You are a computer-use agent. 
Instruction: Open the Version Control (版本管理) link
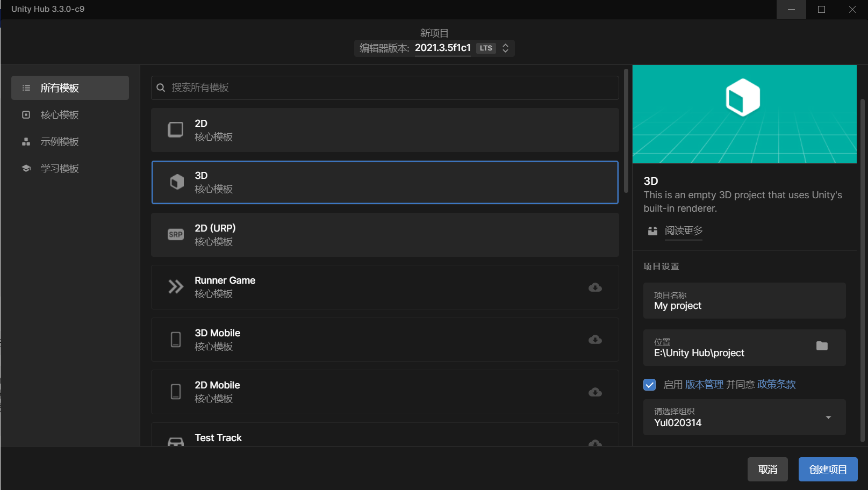704,385
